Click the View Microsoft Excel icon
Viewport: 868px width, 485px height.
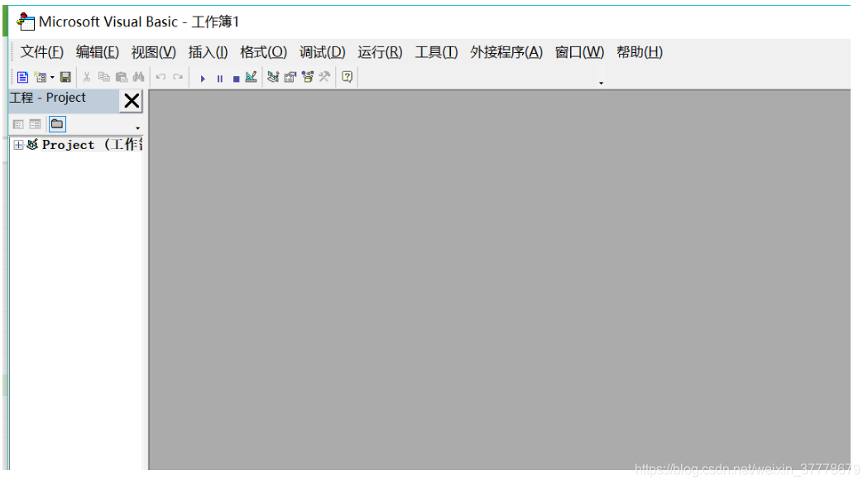click(22, 77)
